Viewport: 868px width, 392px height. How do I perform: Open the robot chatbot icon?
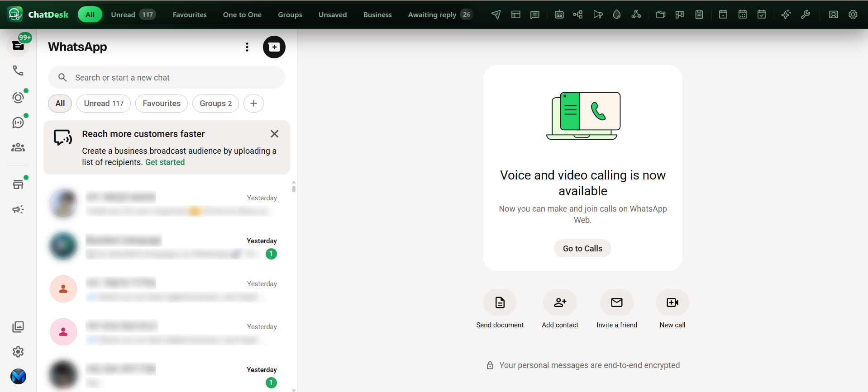pos(559,14)
